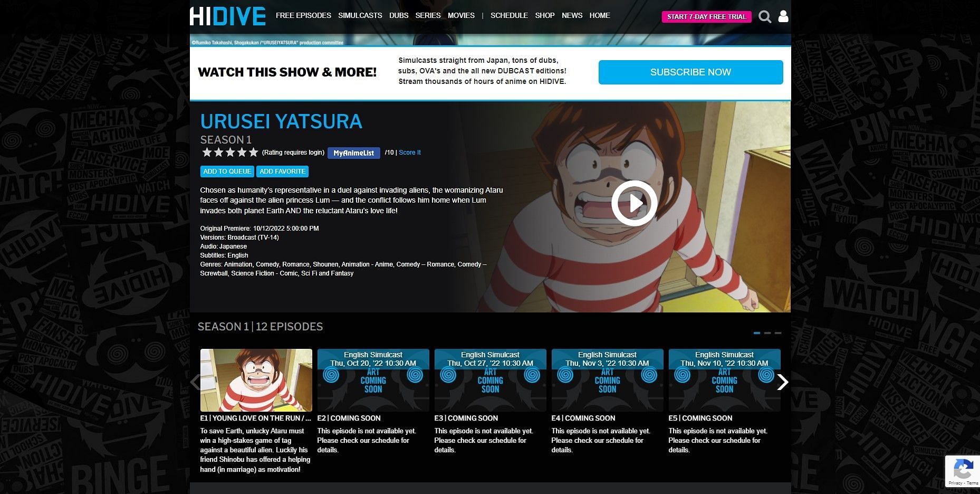Click the Genres line text
The height and width of the screenshot is (494, 980).
tap(343, 269)
